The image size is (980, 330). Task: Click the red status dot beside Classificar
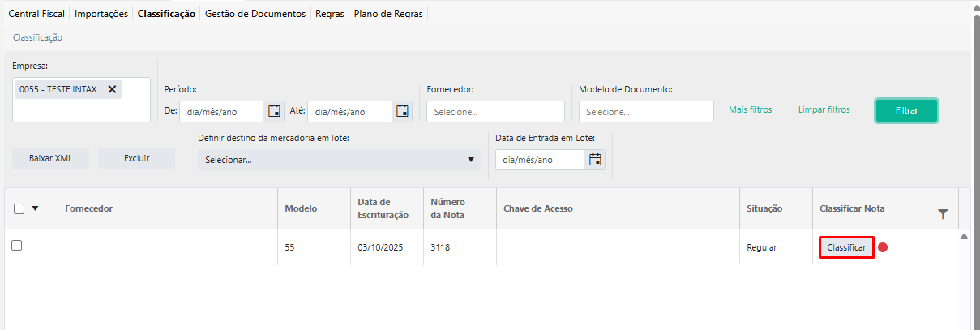[883, 247]
